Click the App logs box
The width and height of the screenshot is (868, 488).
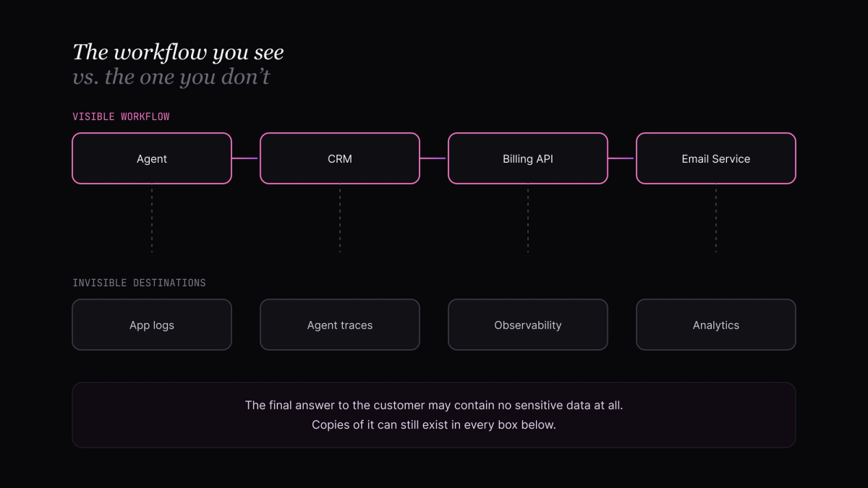pyautogui.click(x=152, y=325)
